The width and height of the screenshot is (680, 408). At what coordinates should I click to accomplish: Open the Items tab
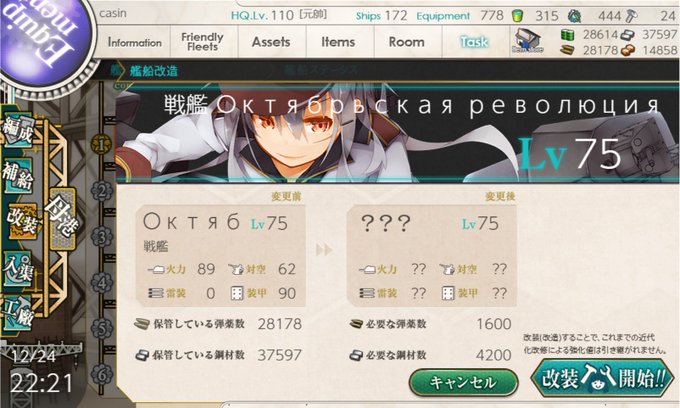click(338, 42)
